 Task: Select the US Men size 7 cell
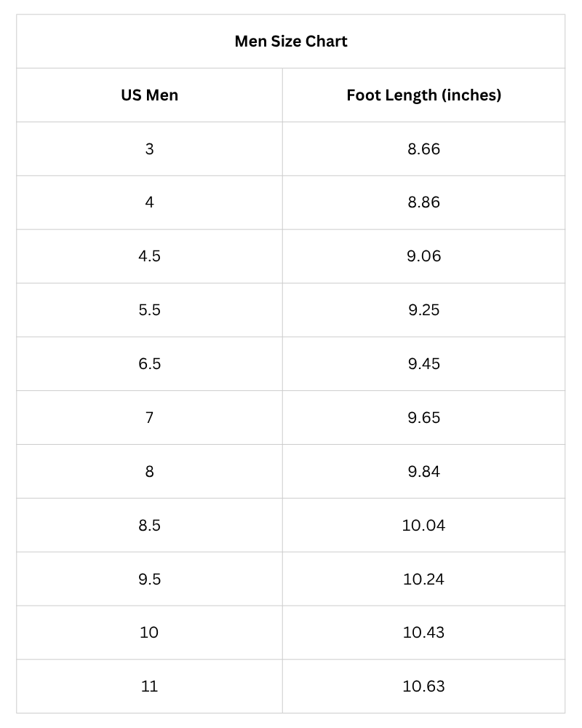[149, 418]
